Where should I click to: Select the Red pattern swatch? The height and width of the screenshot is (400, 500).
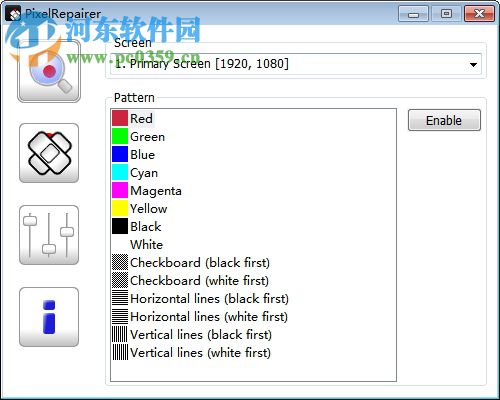(120, 118)
